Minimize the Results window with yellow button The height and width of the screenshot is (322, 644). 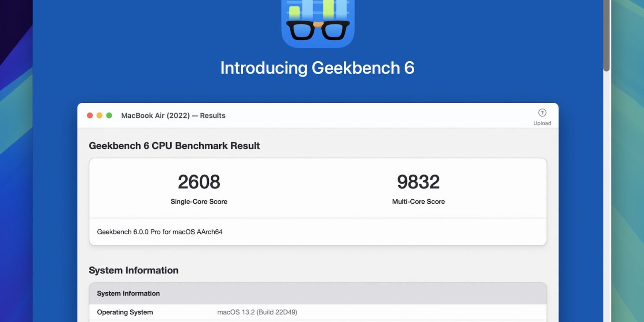[99, 115]
